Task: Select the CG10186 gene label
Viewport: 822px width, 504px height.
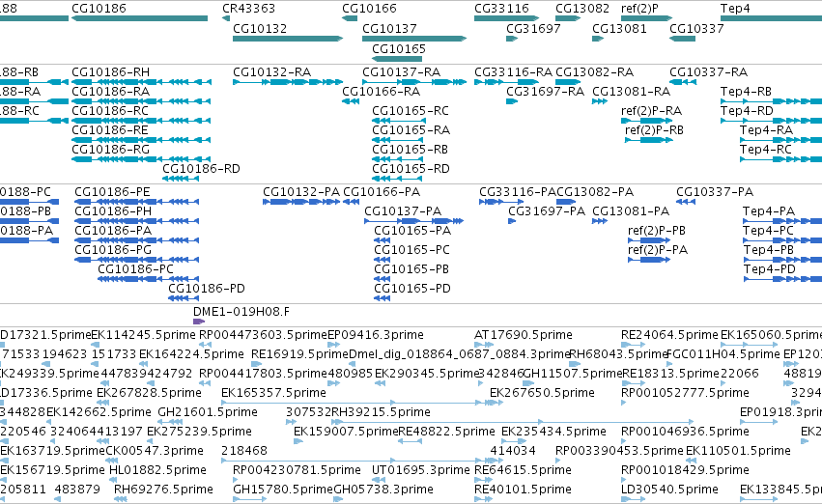Action: [99, 9]
